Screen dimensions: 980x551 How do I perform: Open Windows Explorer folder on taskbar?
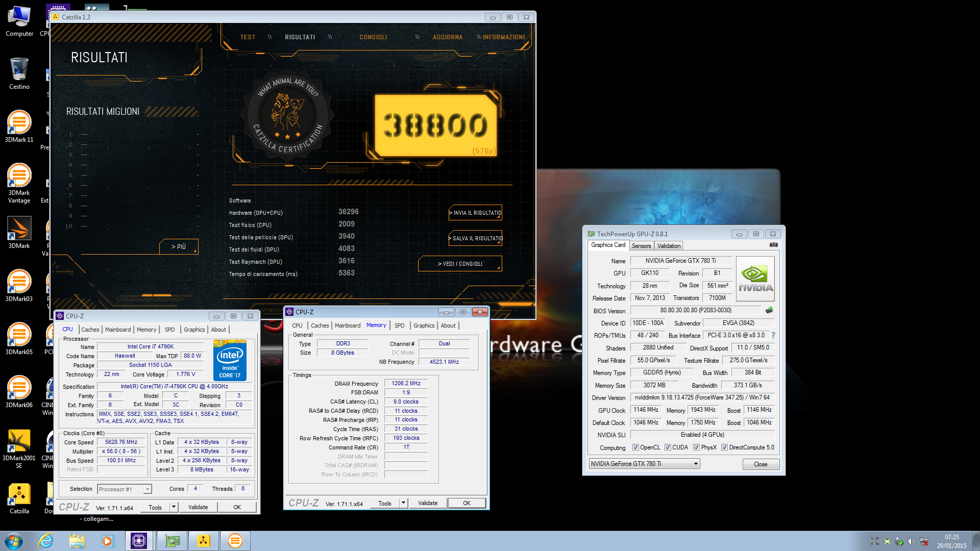point(77,541)
